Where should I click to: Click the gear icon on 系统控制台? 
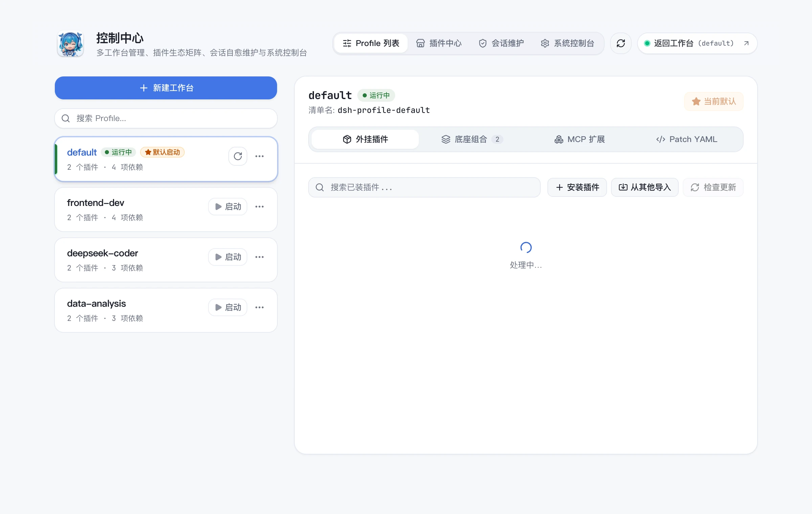[545, 43]
